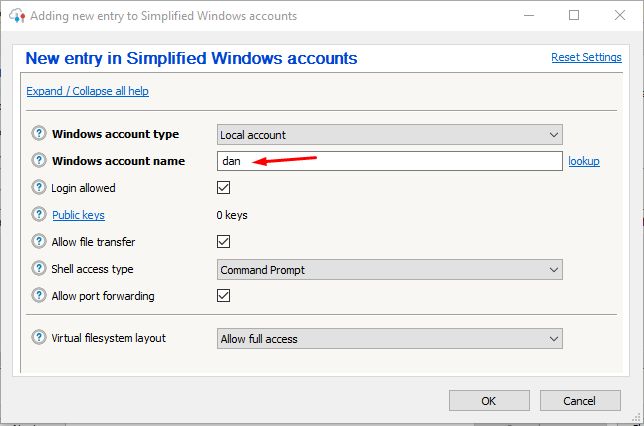Screen dimensions: 644x426
Task: Minimize the dialog window
Action: (529, 16)
